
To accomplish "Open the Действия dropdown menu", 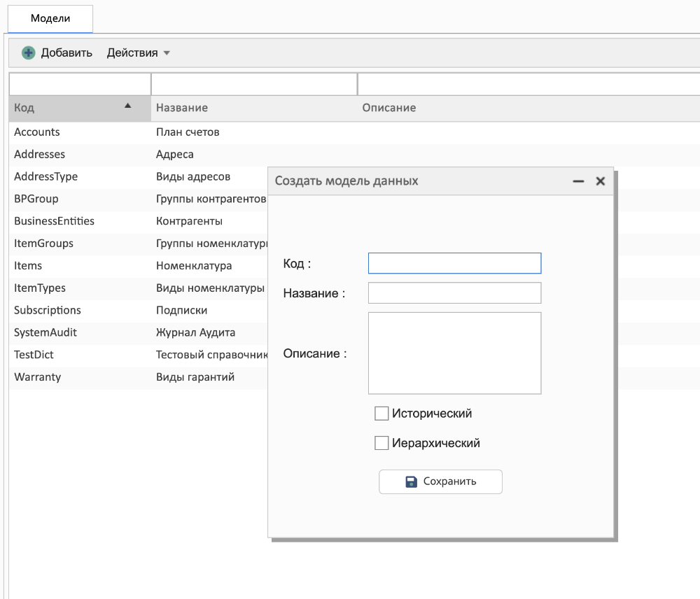I will [x=138, y=52].
